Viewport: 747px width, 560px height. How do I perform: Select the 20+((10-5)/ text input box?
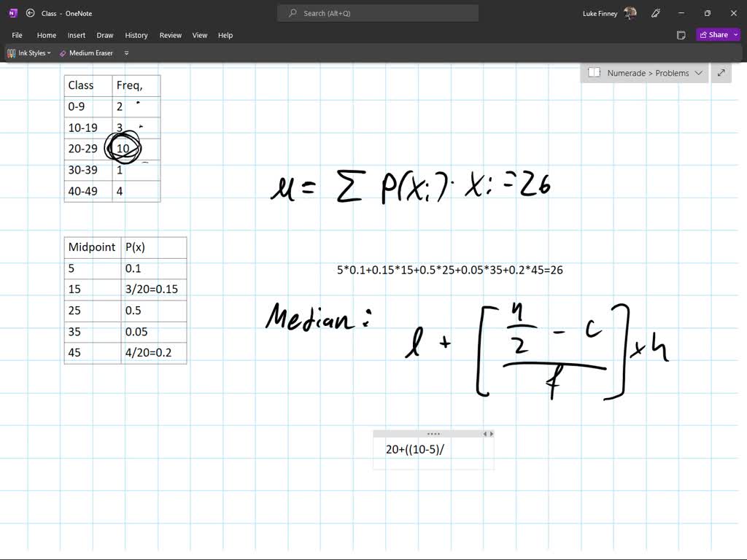414,449
